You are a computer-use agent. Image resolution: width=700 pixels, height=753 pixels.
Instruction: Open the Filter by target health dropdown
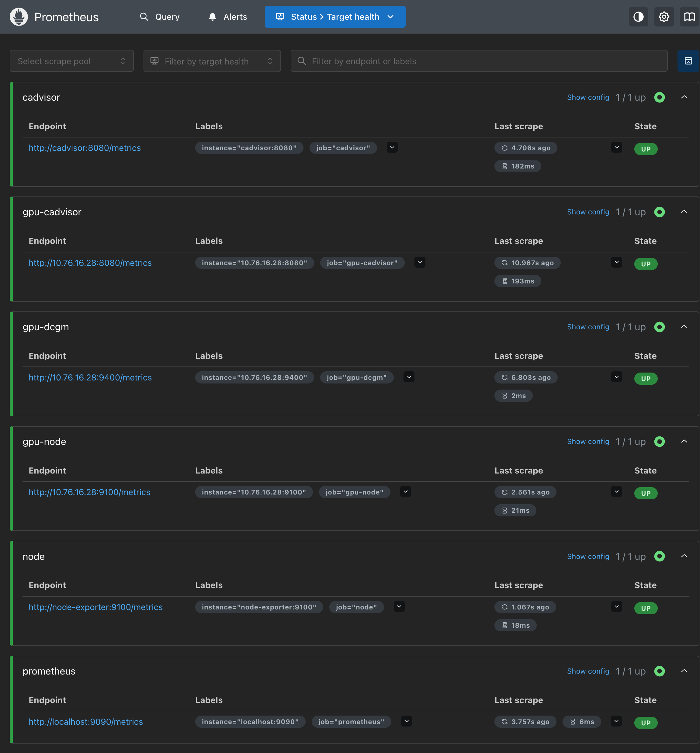pyautogui.click(x=212, y=61)
